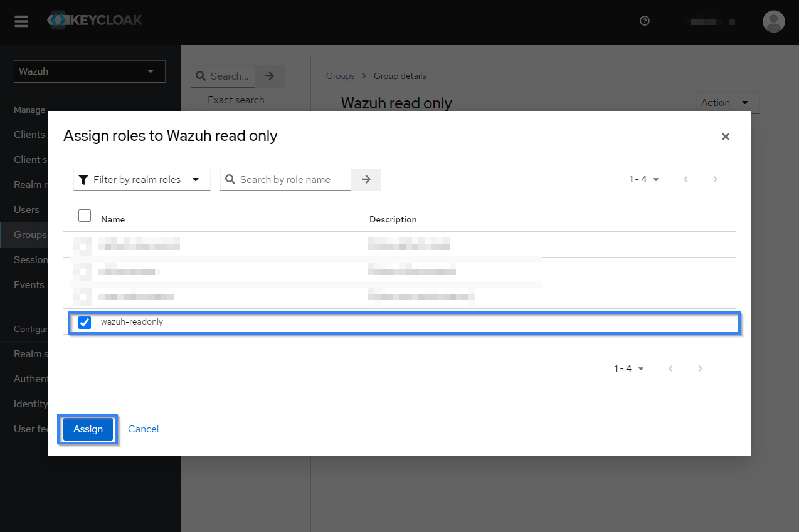Follow the Groups breadcrumb link

341,76
